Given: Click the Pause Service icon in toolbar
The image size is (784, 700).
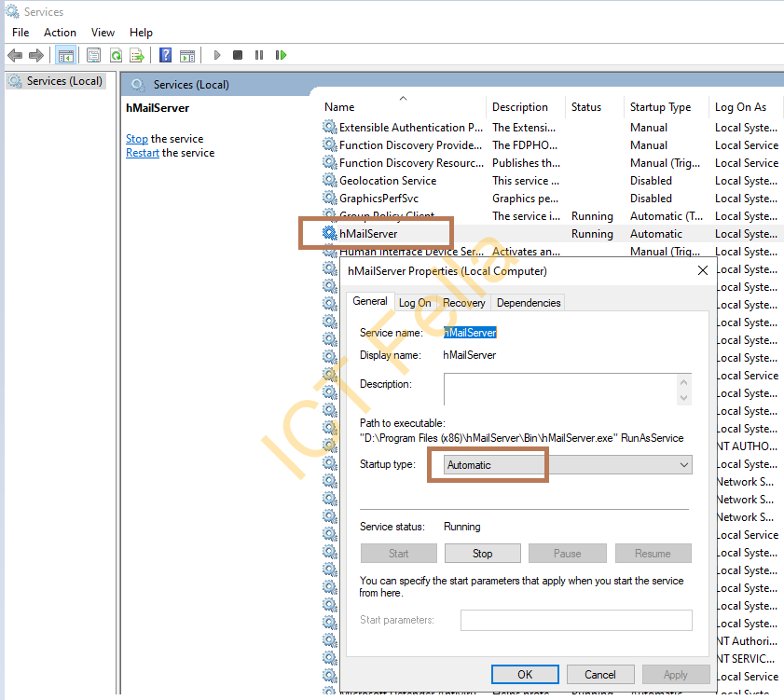Looking at the screenshot, I should (259, 55).
